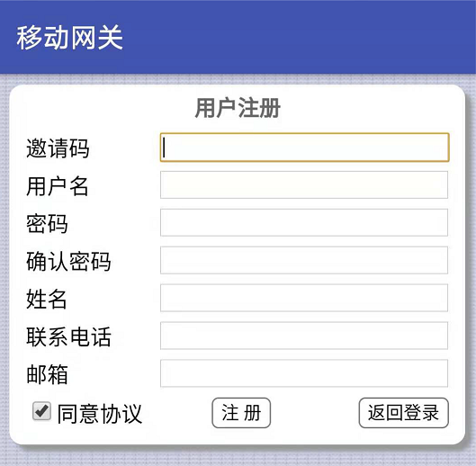
Task: Click the 注册 button
Action: coord(241,413)
